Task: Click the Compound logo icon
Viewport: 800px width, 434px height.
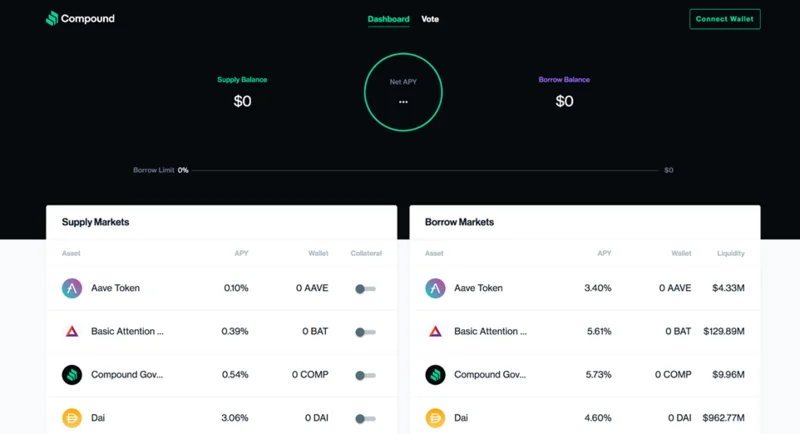Action: pyautogui.click(x=52, y=18)
